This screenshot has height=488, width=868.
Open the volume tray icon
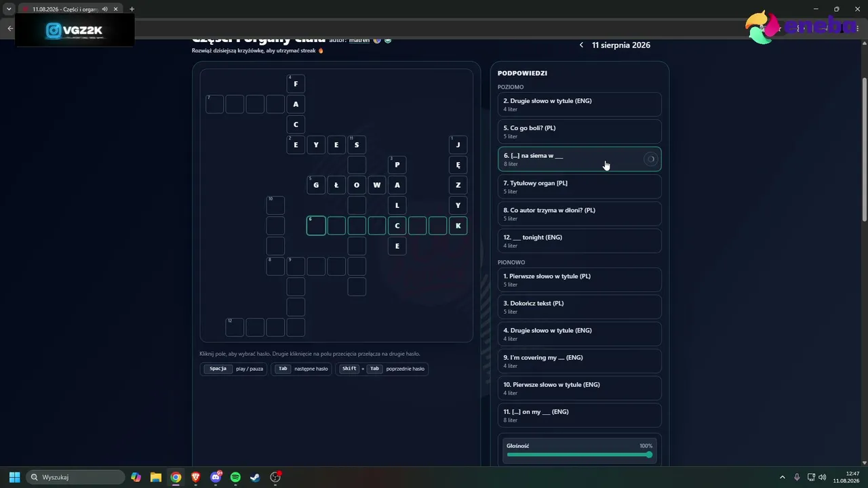click(823, 477)
